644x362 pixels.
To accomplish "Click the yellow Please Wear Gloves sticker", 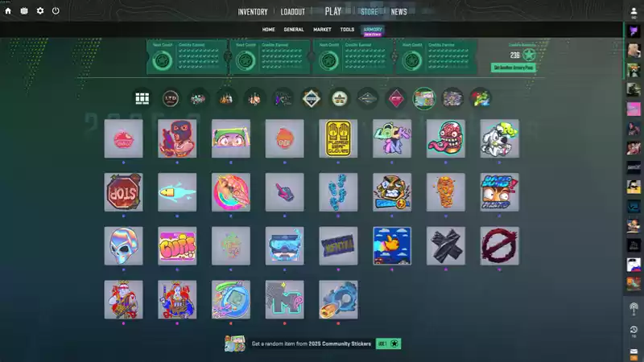I will pyautogui.click(x=338, y=138).
